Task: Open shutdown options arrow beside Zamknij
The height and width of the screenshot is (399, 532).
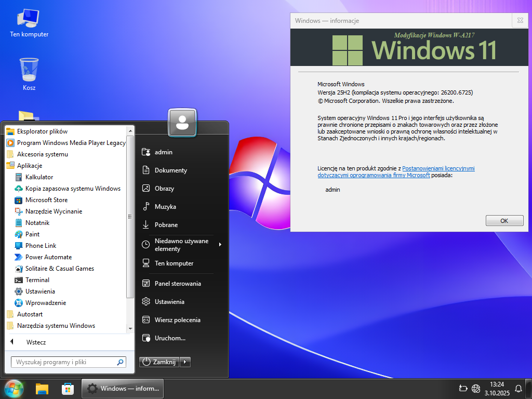Action: tap(186, 362)
